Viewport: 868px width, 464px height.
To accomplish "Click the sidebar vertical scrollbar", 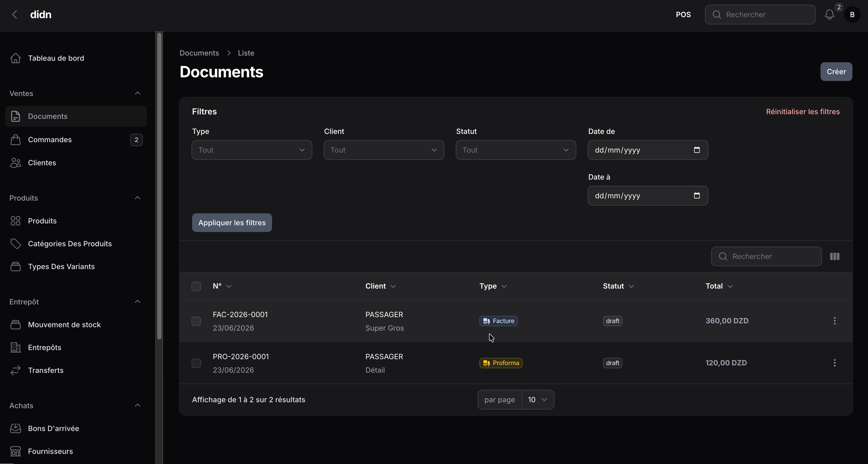I will [159, 186].
